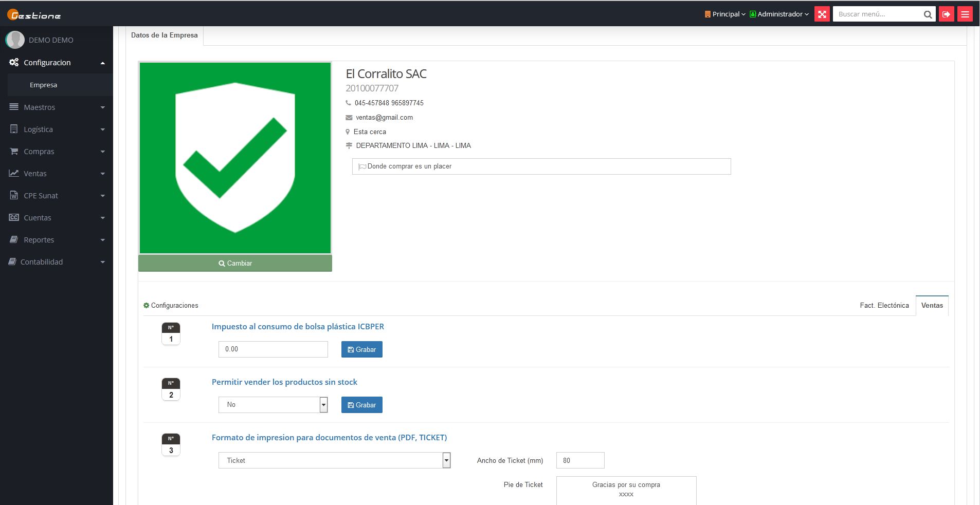Click the N° 3 number badge
This screenshot has height=505, width=980.
tap(171, 445)
